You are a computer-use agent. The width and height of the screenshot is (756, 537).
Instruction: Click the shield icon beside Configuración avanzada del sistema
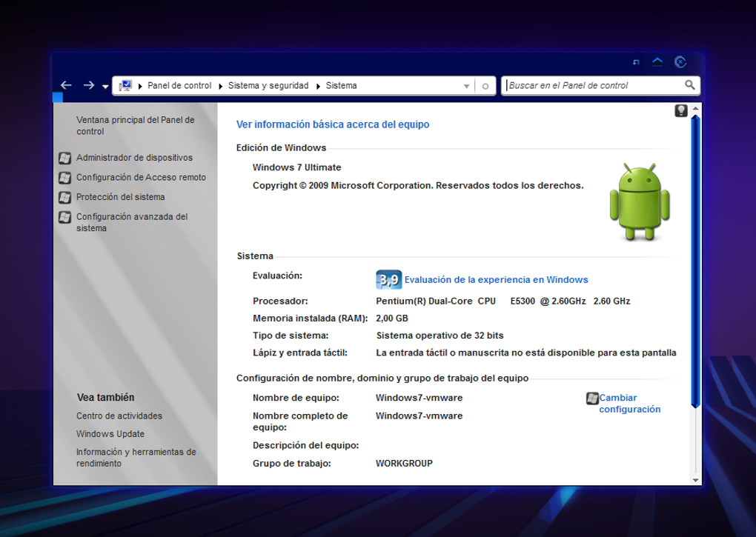tap(65, 217)
